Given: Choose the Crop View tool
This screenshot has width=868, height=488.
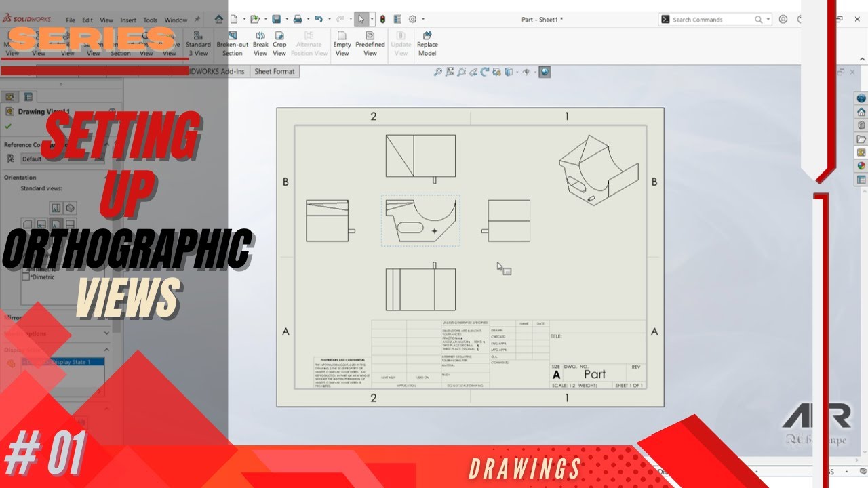Looking at the screenshot, I should point(279,43).
